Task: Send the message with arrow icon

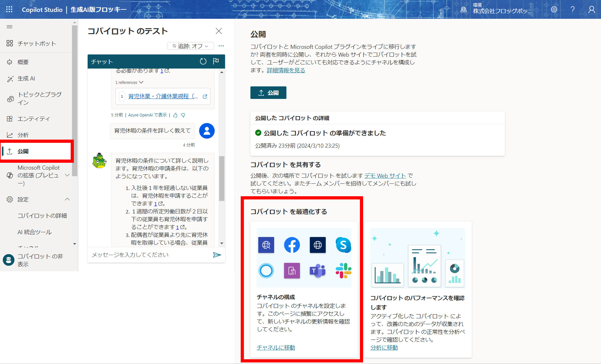Action: coord(217,255)
